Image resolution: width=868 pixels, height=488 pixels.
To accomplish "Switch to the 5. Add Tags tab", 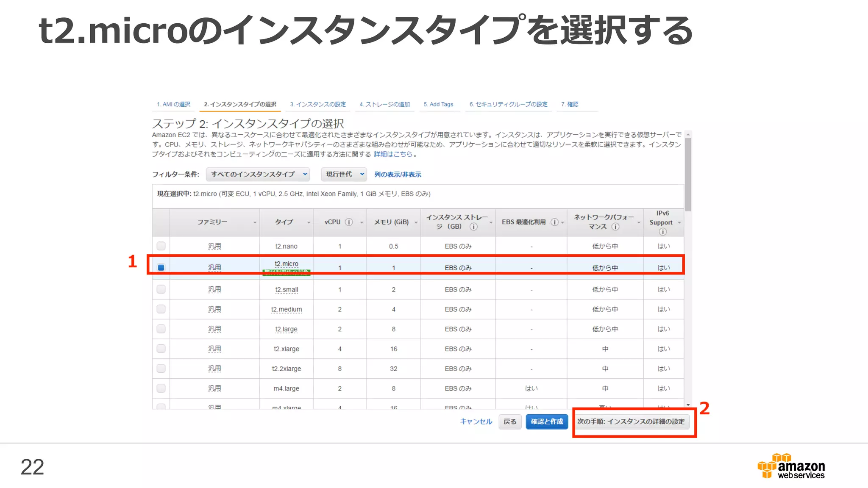I will [x=438, y=104].
